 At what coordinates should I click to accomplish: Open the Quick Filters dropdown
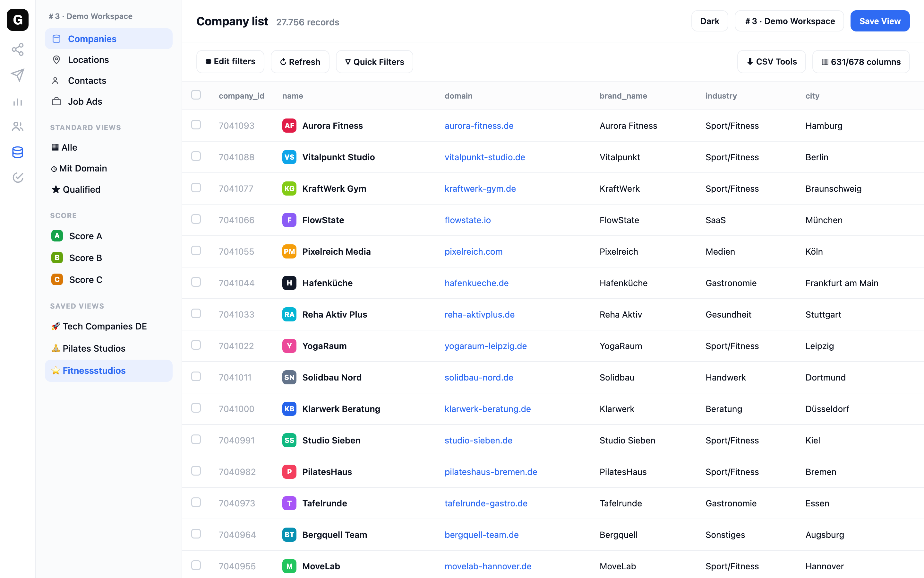pos(374,62)
